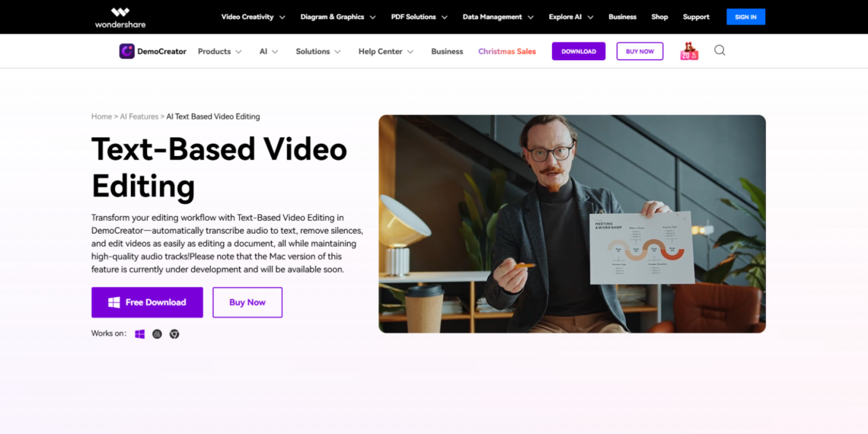Click the hero video thumbnail

click(572, 224)
